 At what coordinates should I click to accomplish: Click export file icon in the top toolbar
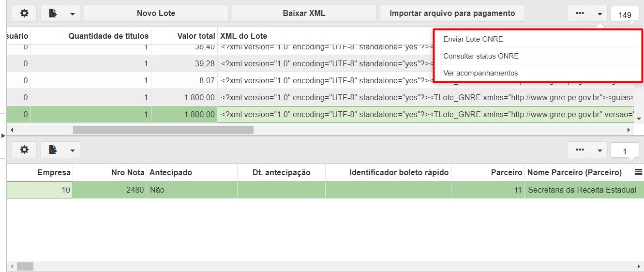click(53, 13)
